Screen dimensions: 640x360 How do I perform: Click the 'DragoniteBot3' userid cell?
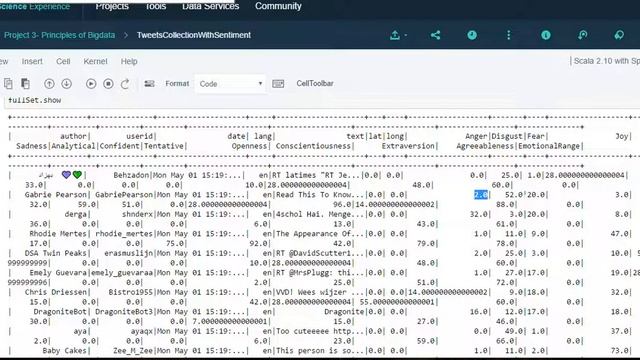coord(124,312)
